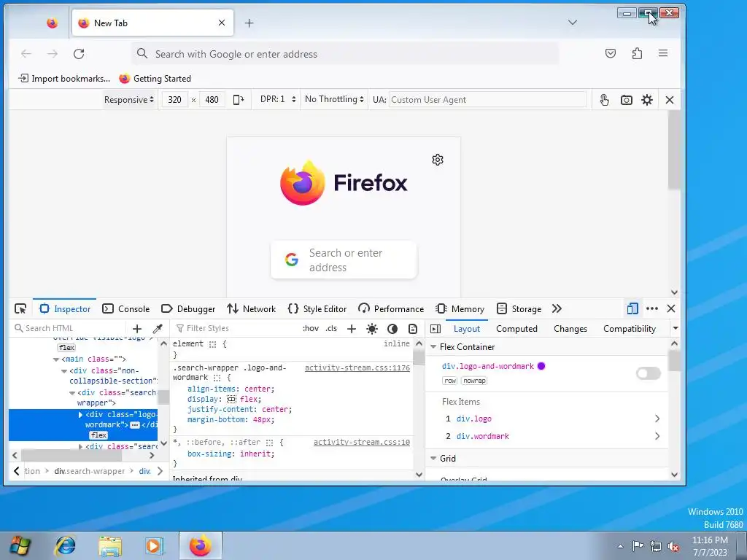Open activity-stream.css:10 source link

click(x=362, y=443)
